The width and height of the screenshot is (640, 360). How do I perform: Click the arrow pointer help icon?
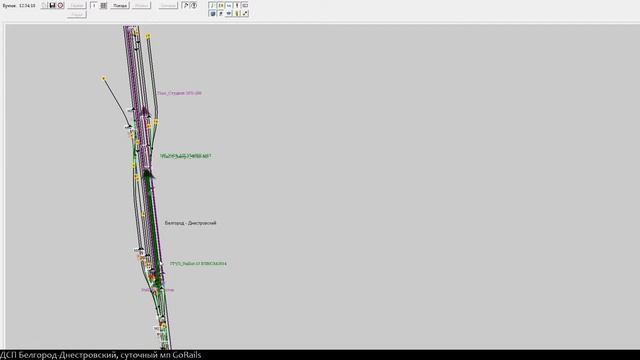click(185, 5)
